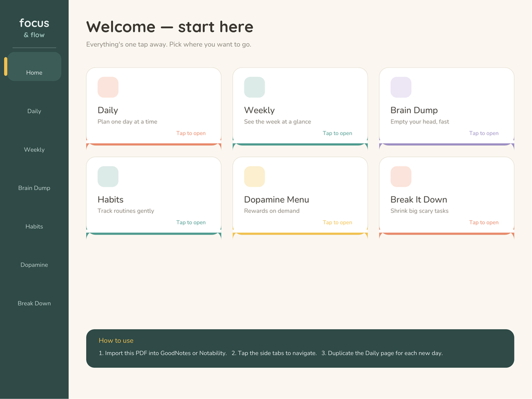Screen dimensions: 532x399
Task: Select the Home tab in sidebar
Action: [x=34, y=66]
